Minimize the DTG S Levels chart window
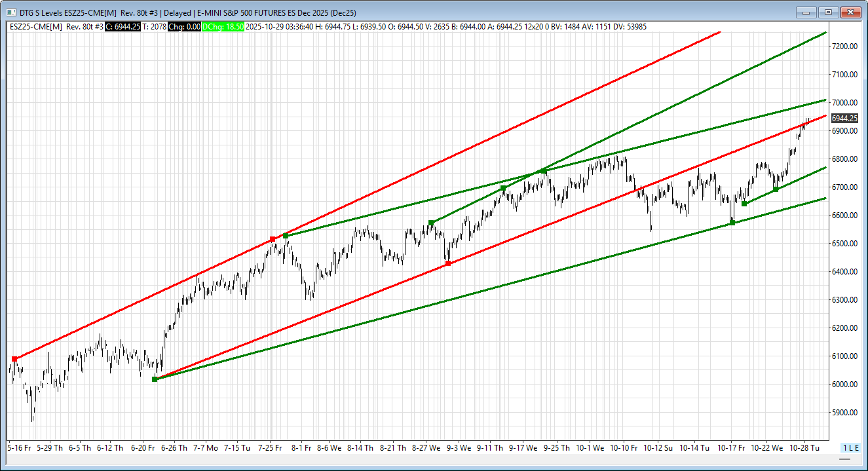This screenshot has height=471, width=868. coord(806,12)
